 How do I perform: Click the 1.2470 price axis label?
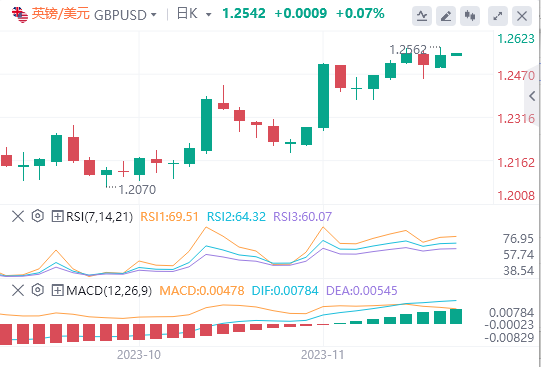pos(516,75)
